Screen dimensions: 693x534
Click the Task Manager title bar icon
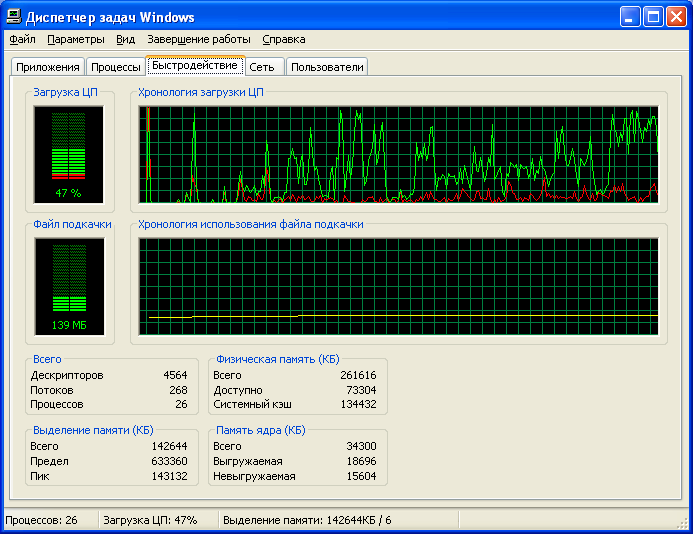[14, 17]
